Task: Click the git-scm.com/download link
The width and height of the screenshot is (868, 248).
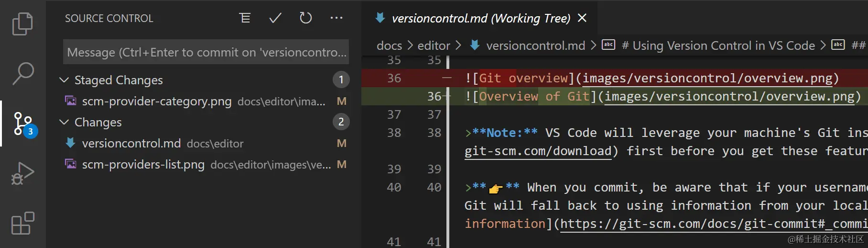Action: click(538, 151)
